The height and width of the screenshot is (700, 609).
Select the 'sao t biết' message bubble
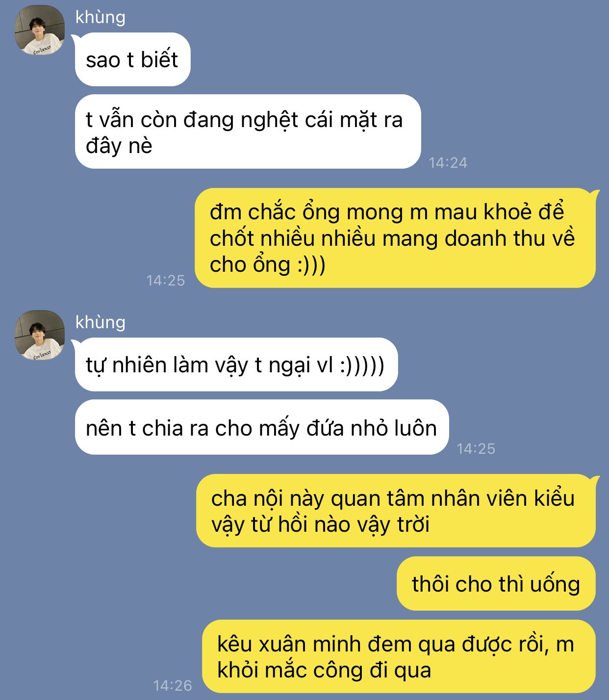click(x=132, y=59)
